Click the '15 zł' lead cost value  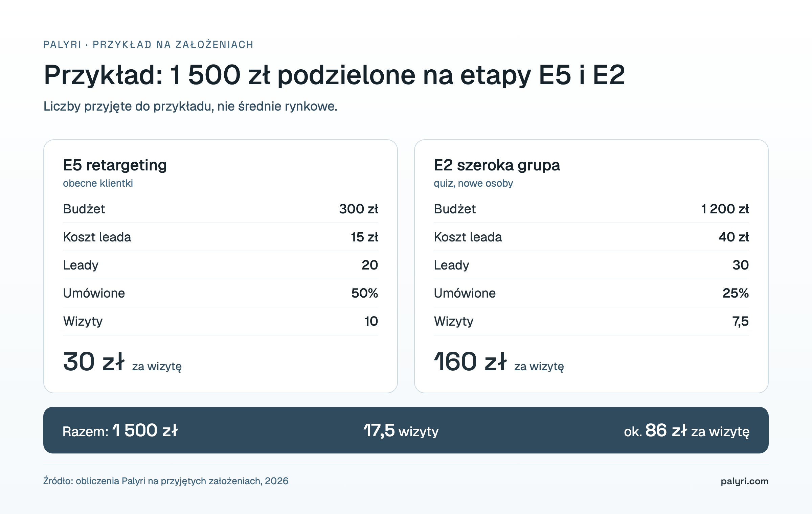click(364, 237)
